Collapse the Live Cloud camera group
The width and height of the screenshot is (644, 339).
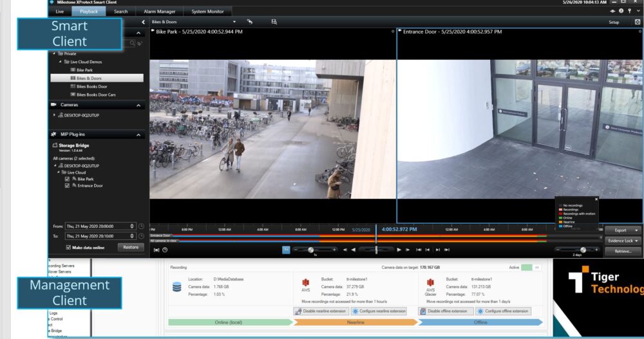(59, 172)
